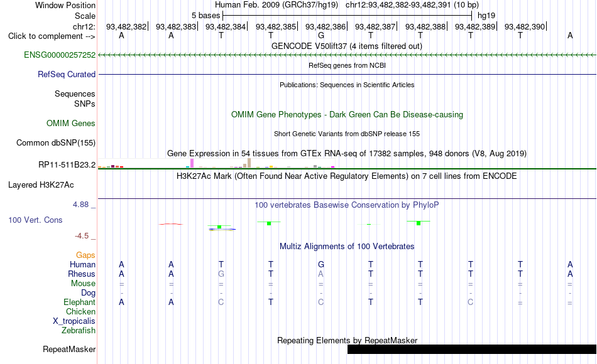The image size is (597, 364).
Task: Select the Human alignment row label
Action: (x=82, y=264)
